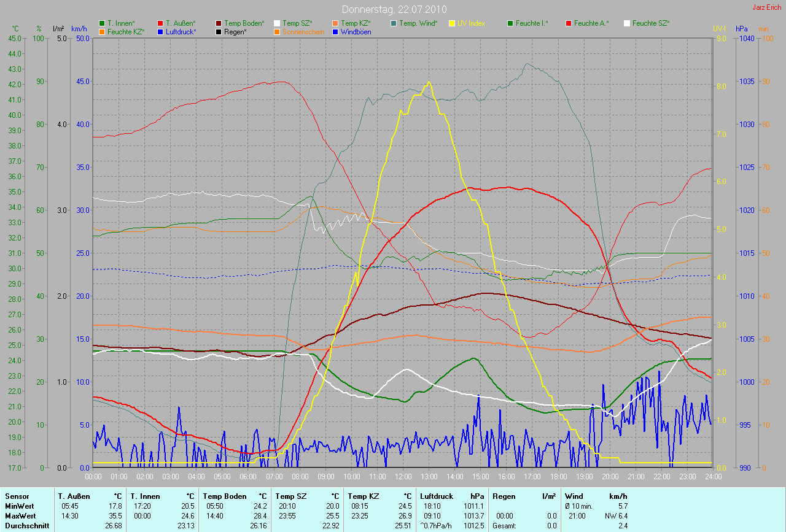
Task: Select the dark red Temp Boden legend square
Action: [x=219, y=23]
